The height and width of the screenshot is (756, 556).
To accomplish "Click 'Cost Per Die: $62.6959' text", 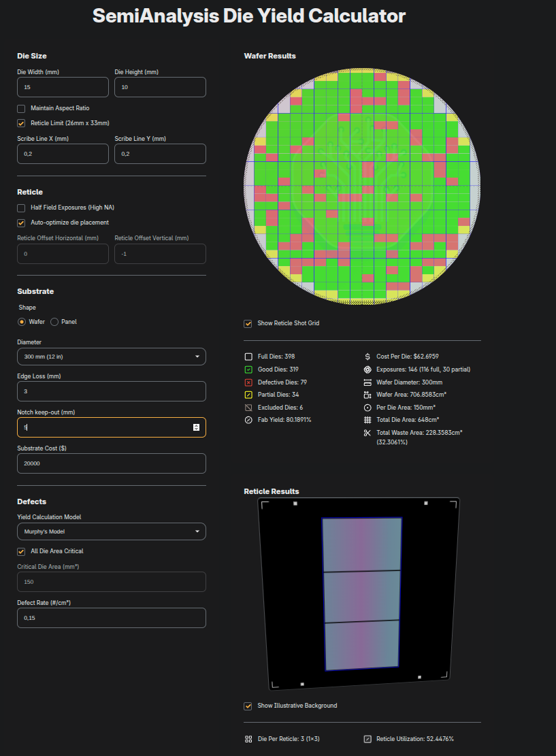I will tap(408, 357).
